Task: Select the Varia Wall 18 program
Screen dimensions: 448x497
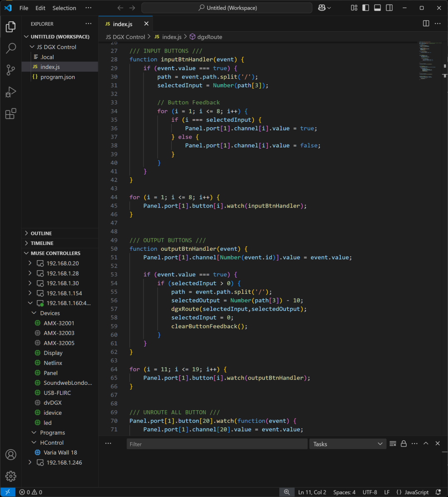Action: pos(60,452)
